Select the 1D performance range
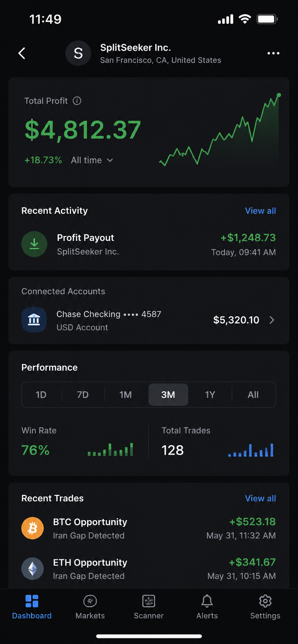Image resolution: width=298 pixels, height=644 pixels. [41, 395]
